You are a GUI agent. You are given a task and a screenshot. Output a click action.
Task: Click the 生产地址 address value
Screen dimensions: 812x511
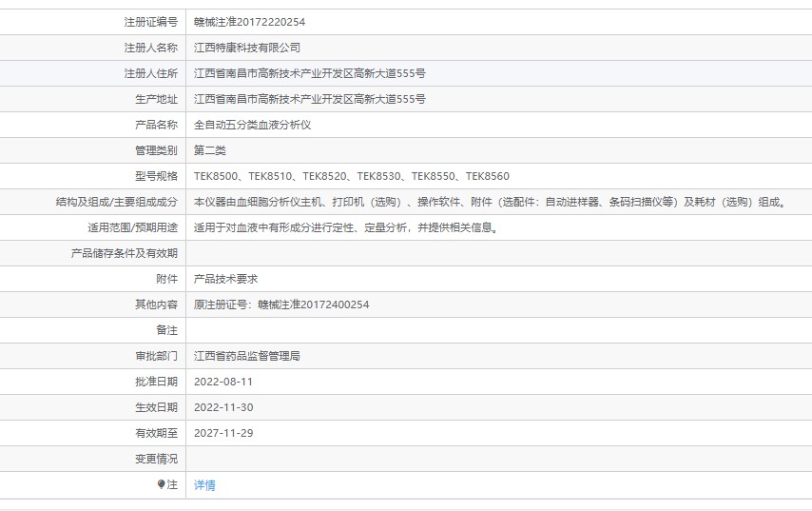(310, 99)
